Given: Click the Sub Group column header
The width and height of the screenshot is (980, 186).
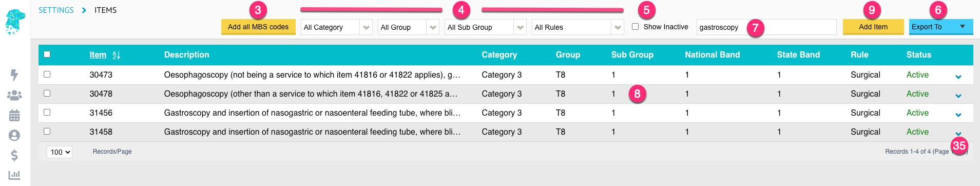Looking at the screenshot, I should pyautogui.click(x=632, y=54).
